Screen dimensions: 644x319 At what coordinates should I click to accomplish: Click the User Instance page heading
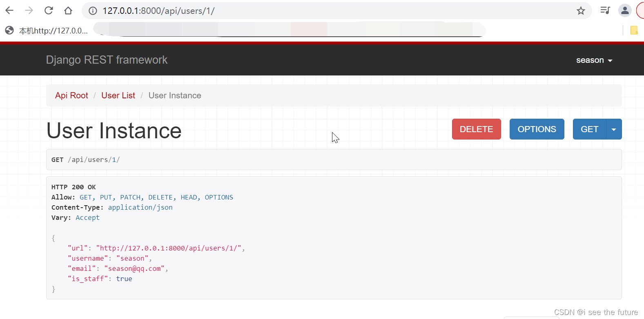point(114,131)
